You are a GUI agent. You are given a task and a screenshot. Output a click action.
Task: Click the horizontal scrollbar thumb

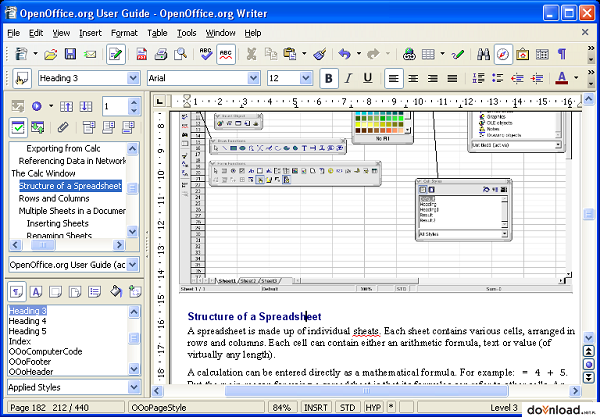pyautogui.click(x=366, y=391)
